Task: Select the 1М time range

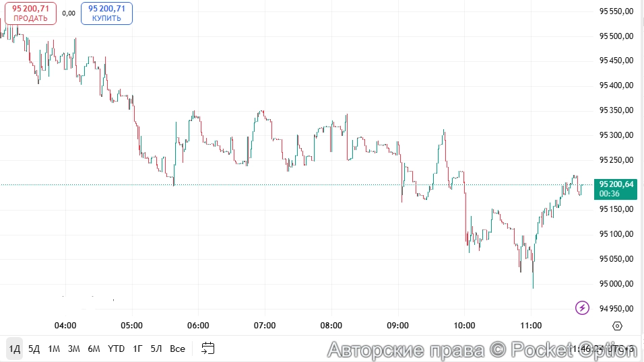Action: [54, 349]
